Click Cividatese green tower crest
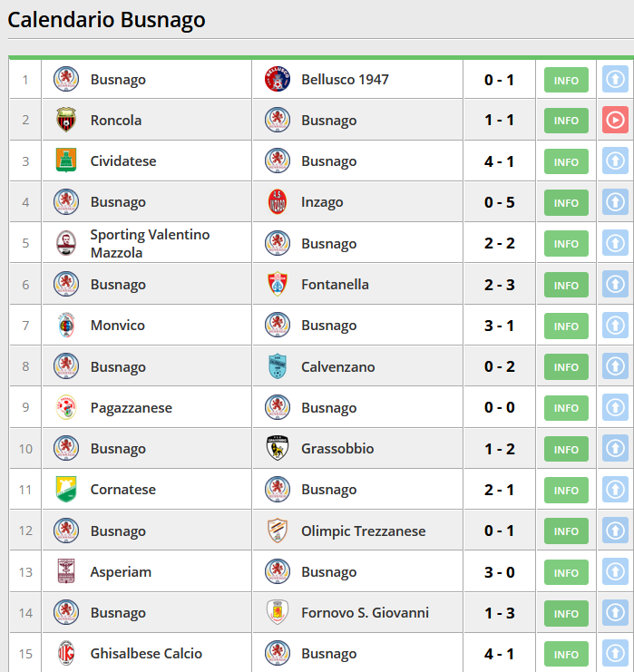Image resolution: width=634 pixels, height=672 pixels. click(66, 161)
